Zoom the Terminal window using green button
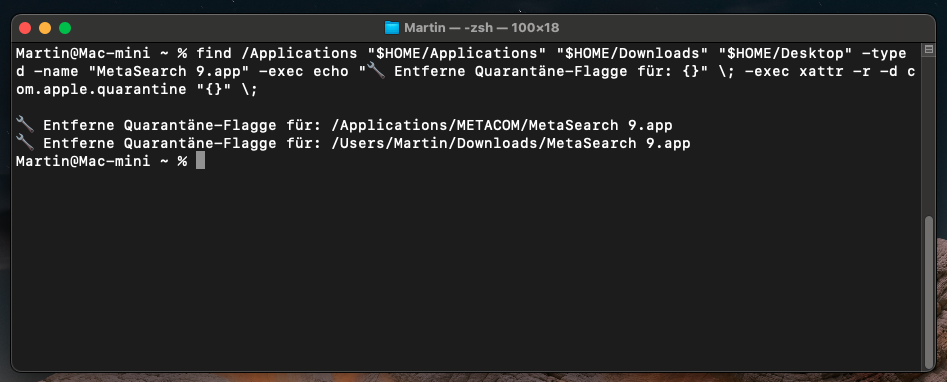The image size is (947, 382). 65,28
